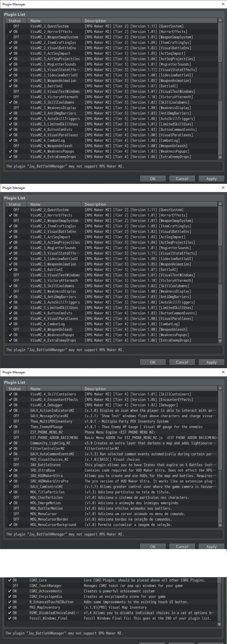Viewport: 227px width, 644px height.
Task: Enable the GALV_CamControlMZ checkbox
Action: click(10, 487)
